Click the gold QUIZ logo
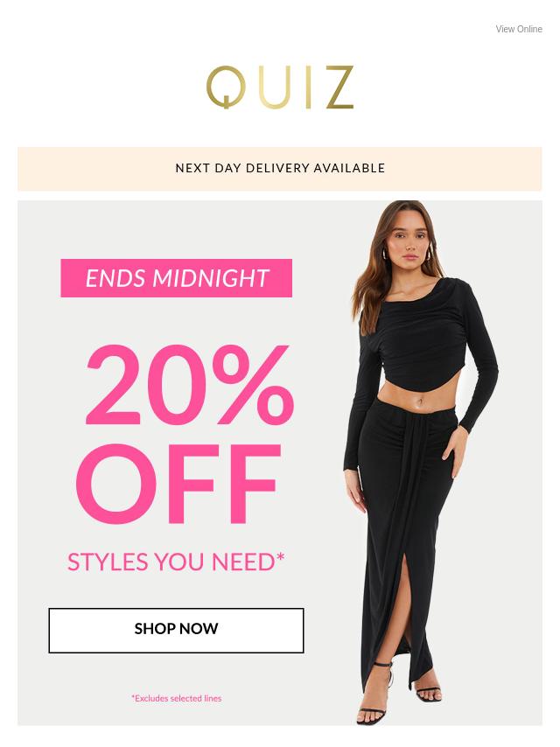The width and height of the screenshot is (560, 747). pyautogui.click(x=280, y=87)
